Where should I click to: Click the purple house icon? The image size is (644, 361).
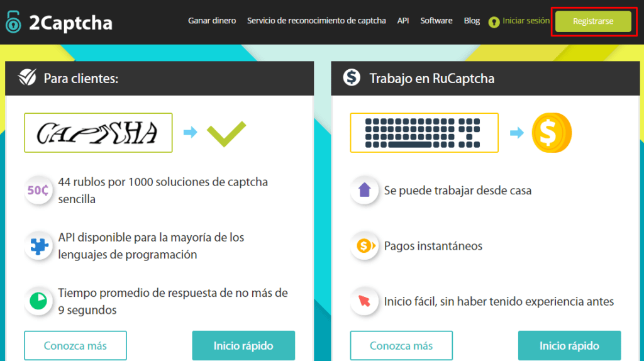point(364,190)
